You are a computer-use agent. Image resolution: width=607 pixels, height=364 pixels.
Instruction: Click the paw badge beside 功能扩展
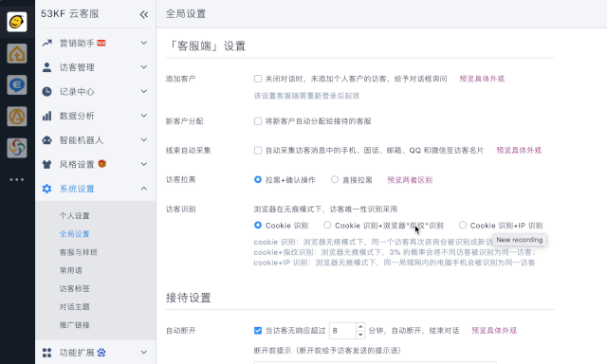point(101,352)
